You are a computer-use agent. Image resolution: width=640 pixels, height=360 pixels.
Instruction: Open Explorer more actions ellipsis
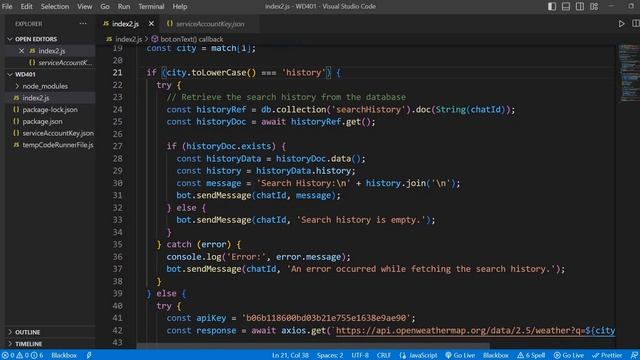tap(83, 24)
